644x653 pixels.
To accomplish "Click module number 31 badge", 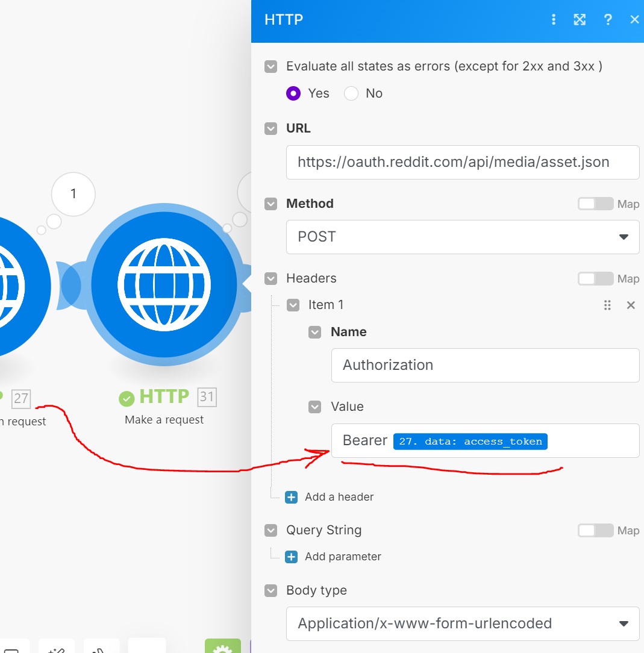I will coord(207,397).
